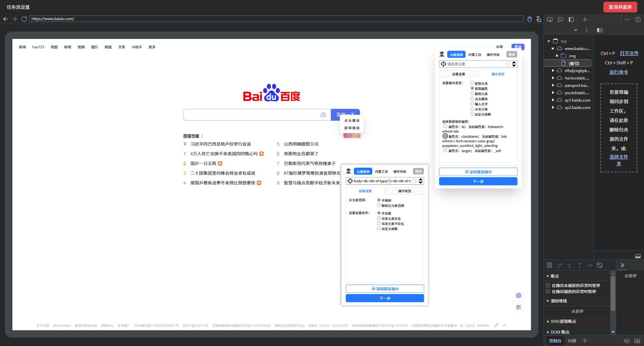
Task: Expand hectorstatic domain tree node
Action: coord(553,78)
